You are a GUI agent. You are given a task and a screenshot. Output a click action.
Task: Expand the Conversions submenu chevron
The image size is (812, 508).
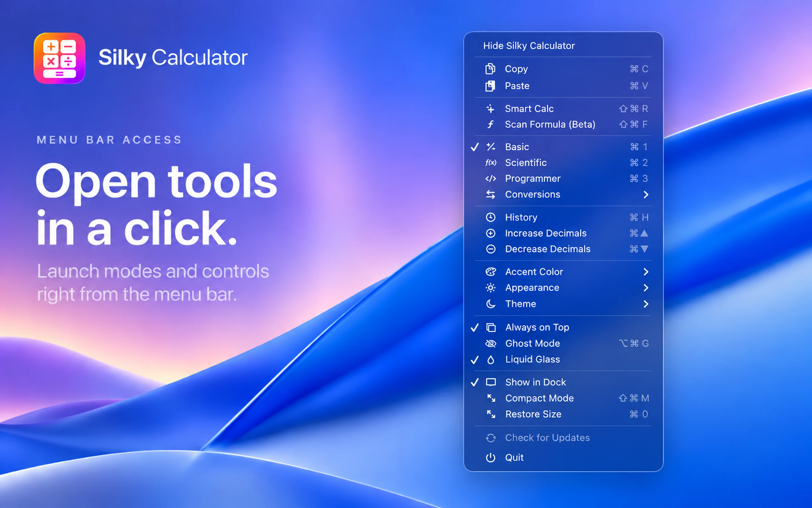646,194
